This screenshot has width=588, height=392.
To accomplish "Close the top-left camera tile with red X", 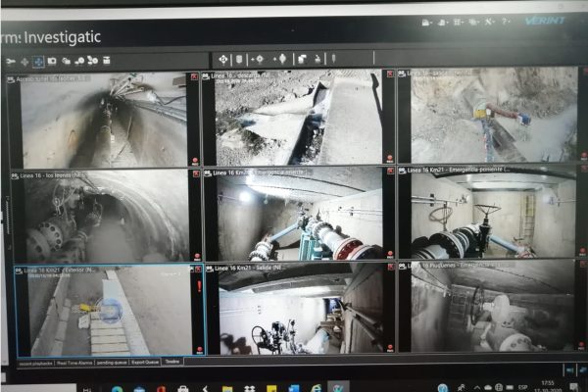I will click(194, 76).
